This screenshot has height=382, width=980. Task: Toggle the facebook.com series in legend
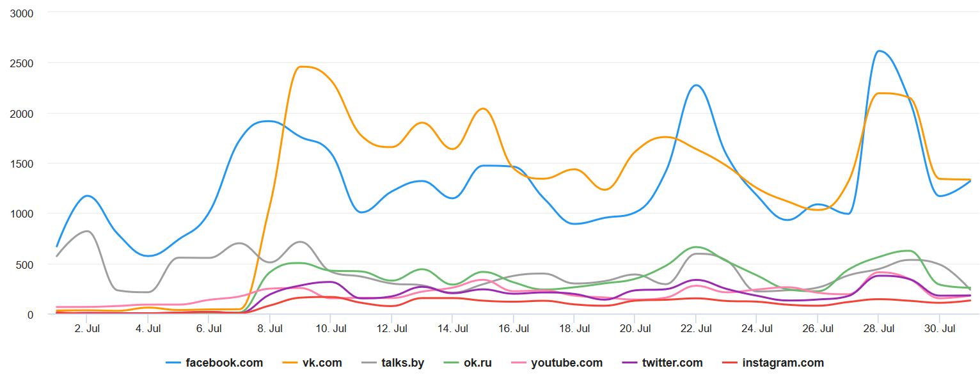(224, 363)
